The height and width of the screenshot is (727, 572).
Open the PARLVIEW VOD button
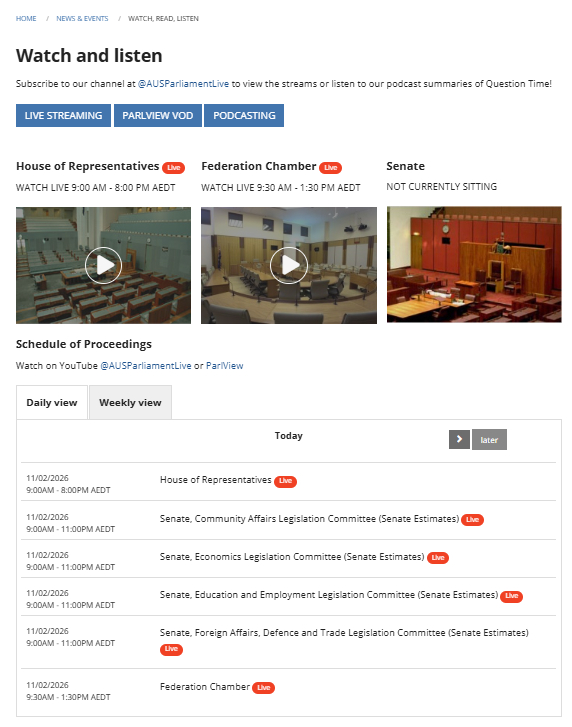[x=158, y=115]
